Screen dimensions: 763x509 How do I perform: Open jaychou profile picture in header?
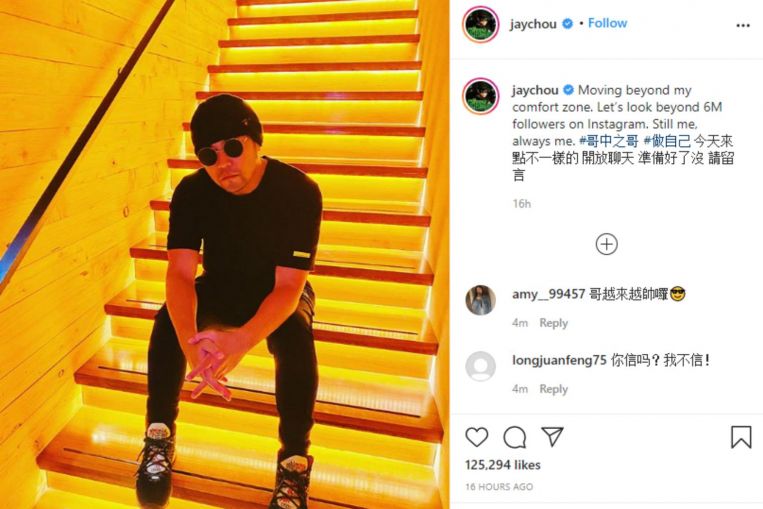481,24
